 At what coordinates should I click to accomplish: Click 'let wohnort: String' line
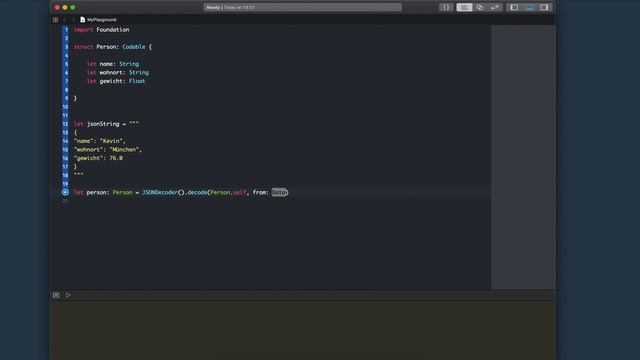(118, 73)
